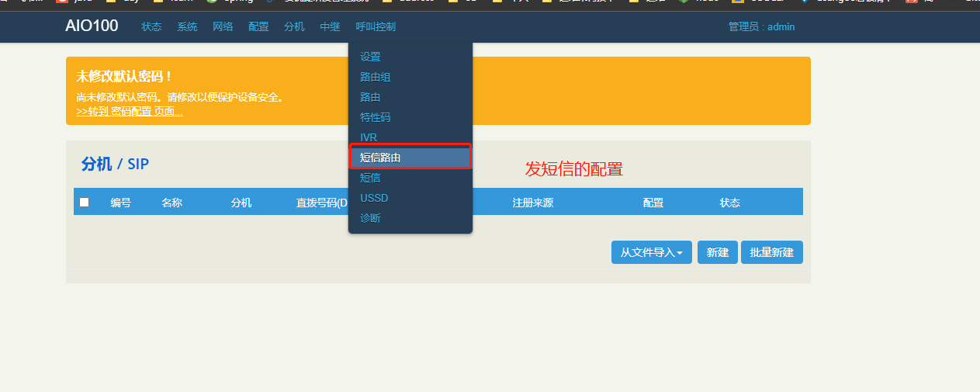The height and width of the screenshot is (392, 980).
Task: Click the 注册来源 column header
Action: (532, 203)
